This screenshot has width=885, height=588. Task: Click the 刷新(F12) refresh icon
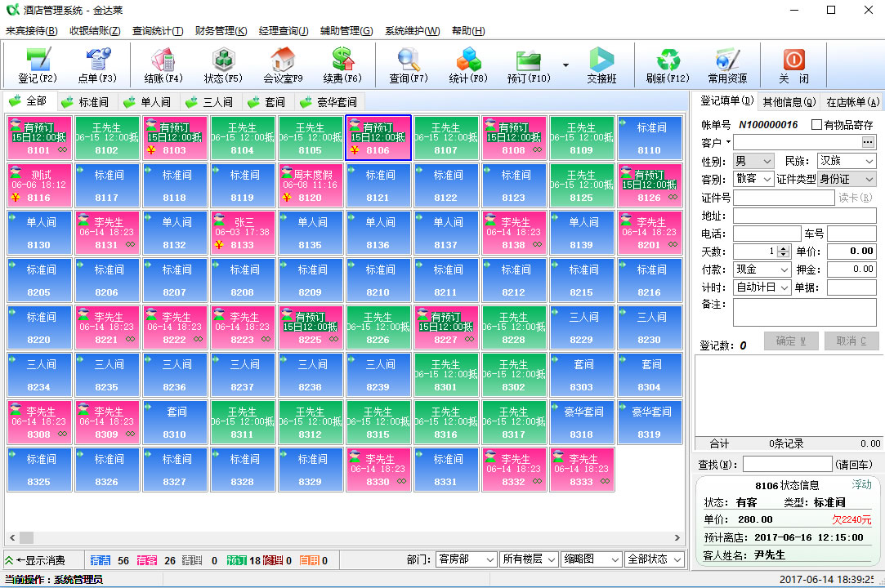pyautogui.click(x=668, y=65)
